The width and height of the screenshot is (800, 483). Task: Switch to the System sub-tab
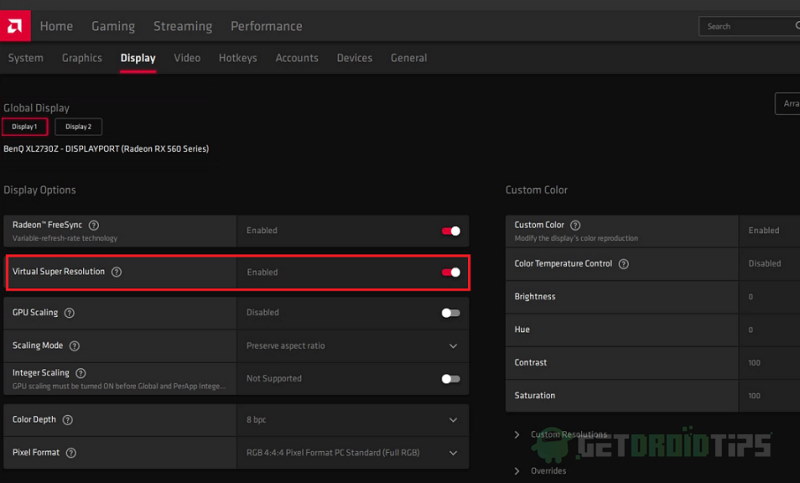pos(26,58)
